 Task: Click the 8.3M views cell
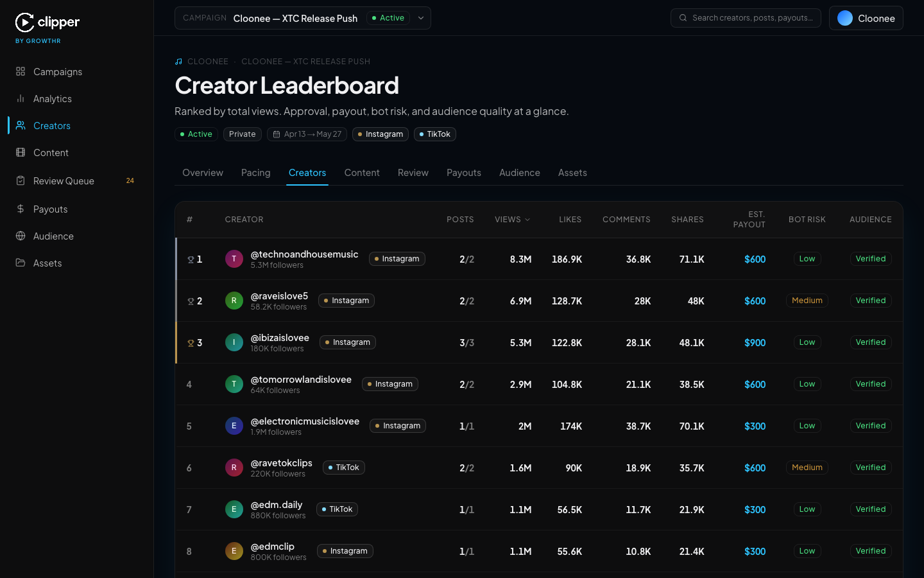(x=520, y=259)
